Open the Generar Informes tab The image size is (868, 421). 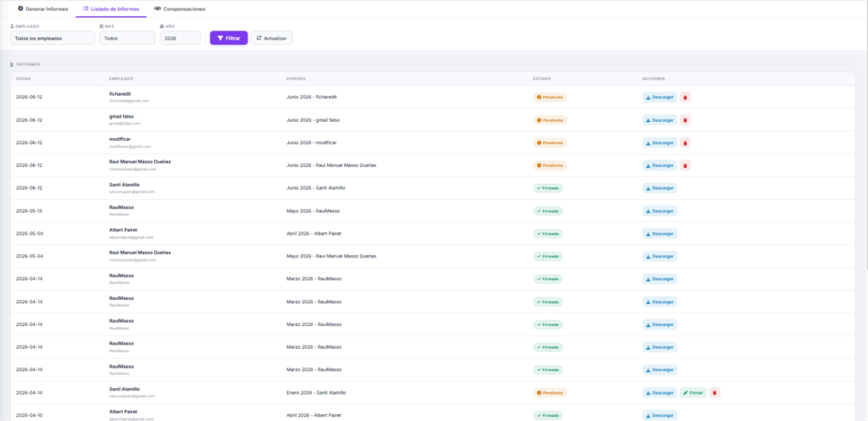click(43, 8)
